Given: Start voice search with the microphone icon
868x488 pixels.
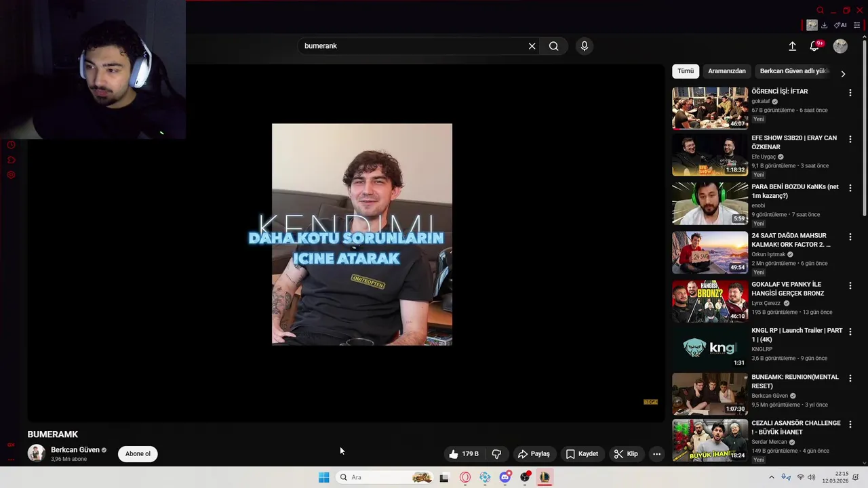Looking at the screenshot, I should click(585, 46).
